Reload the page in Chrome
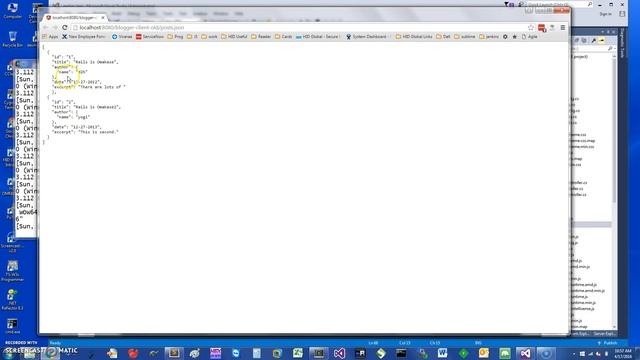This screenshot has width=640, height=360. [x=64, y=27]
